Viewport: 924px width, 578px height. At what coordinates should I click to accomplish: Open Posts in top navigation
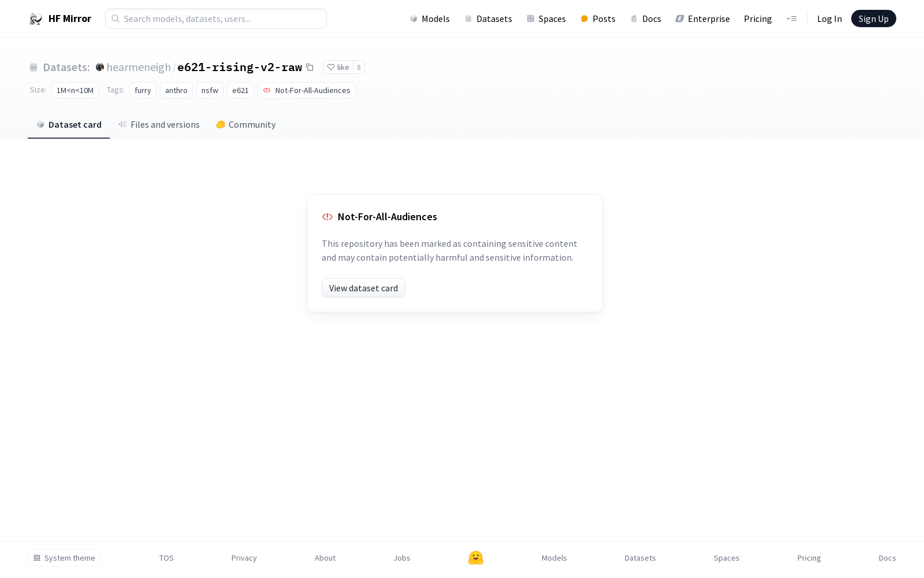[x=598, y=18]
